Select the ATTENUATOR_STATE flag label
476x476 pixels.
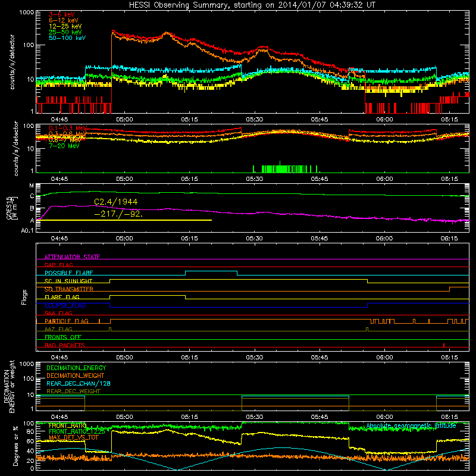tap(72, 257)
